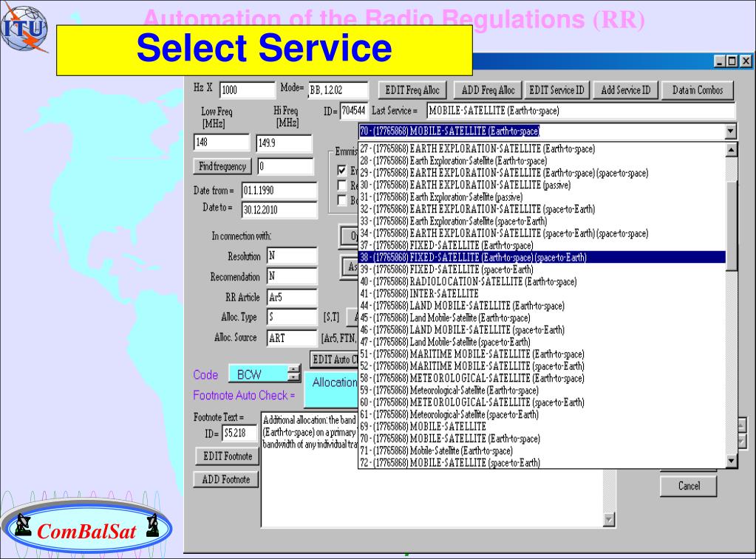
Task: Select 32 EARTH EXPLORATION-SATELLITE (space-to-Earth)
Action: click(542, 209)
